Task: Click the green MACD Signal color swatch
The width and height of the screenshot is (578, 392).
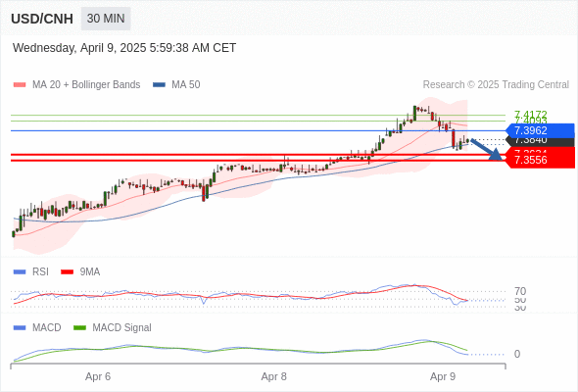Action: 79,328
